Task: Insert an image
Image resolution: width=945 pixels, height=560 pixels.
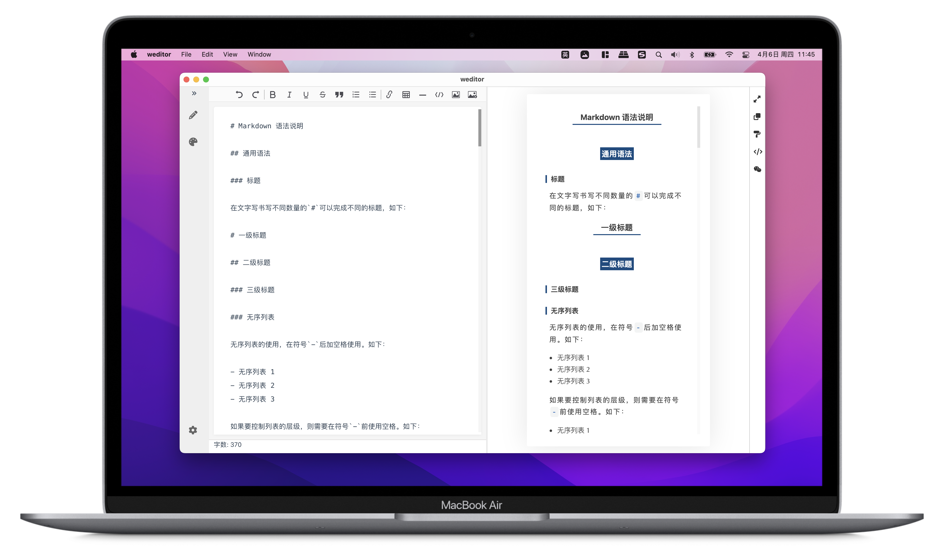Action: coord(456,95)
